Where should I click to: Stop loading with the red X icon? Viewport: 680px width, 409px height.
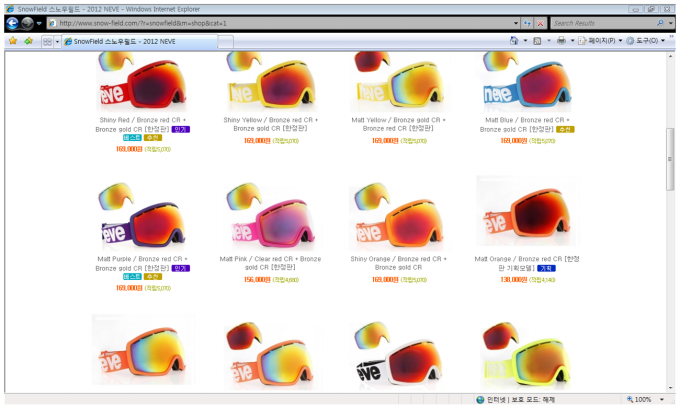point(540,23)
